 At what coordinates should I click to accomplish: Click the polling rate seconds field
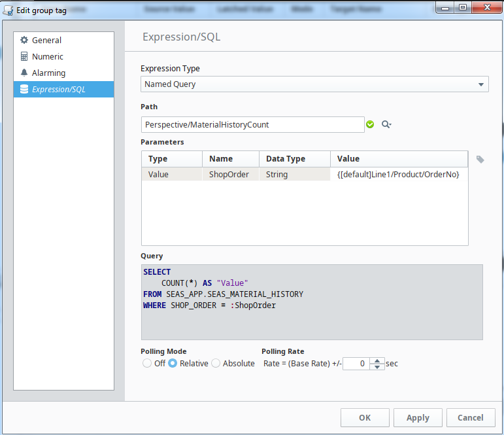pos(356,364)
